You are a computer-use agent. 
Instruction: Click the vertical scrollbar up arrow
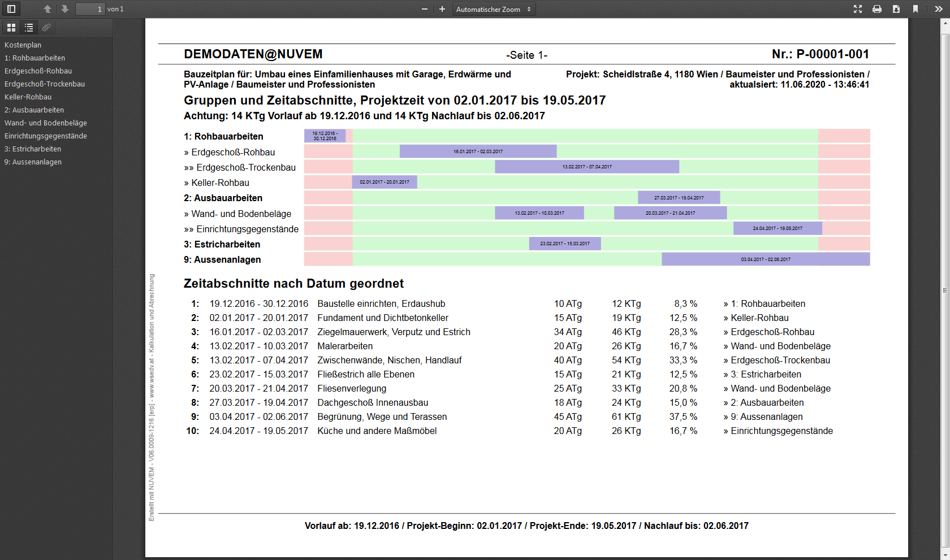945,23
